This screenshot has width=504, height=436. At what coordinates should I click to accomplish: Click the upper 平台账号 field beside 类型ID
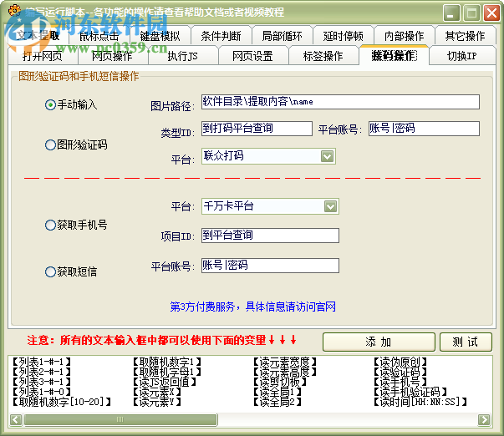[x=424, y=129]
